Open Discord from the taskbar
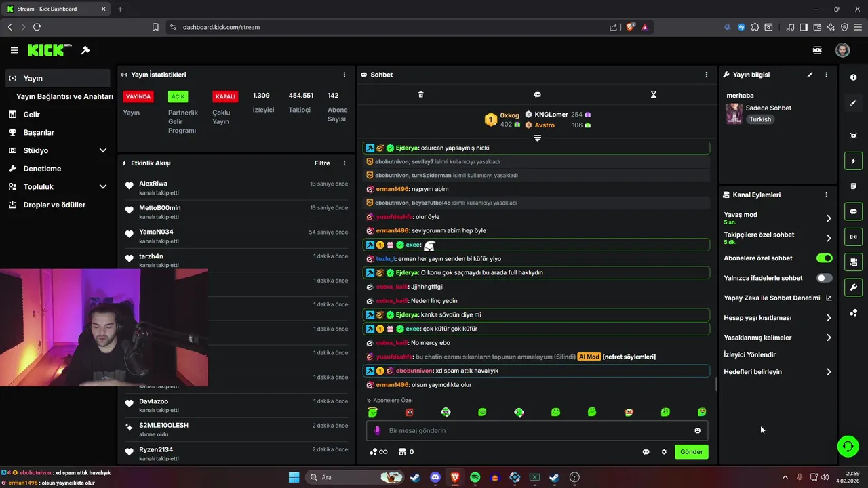Viewport: 868px width, 488px height. [435, 477]
